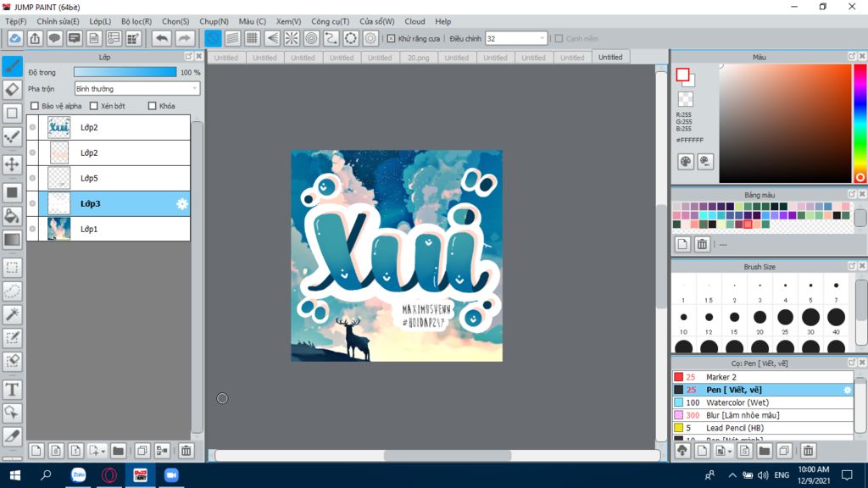Screen dimensions: 868x488
Task: Choose the Move tool
Action: point(12,164)
